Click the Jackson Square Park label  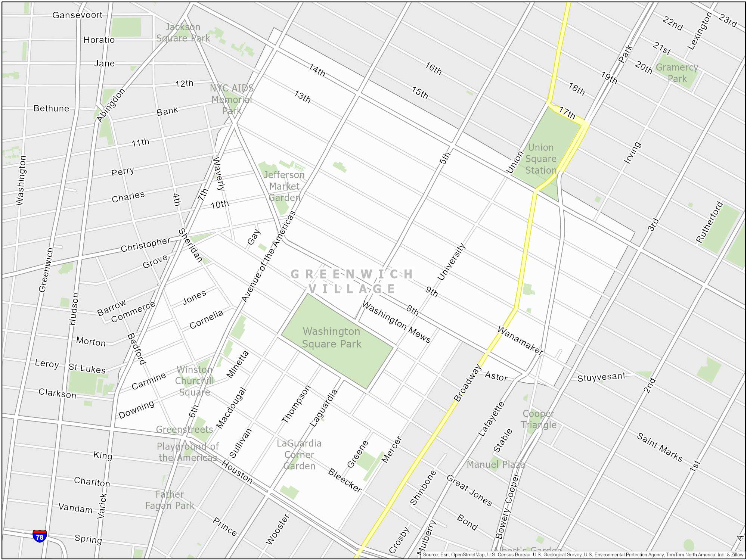click(183, 32)
